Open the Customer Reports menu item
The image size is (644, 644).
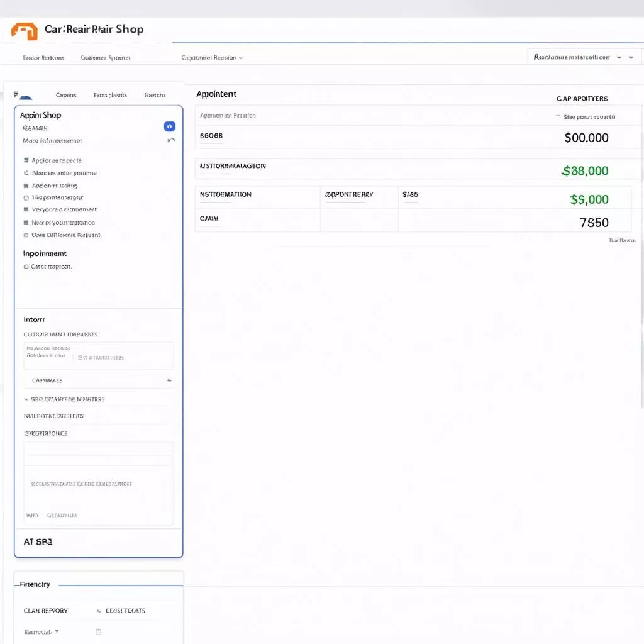pyautogui.click(x=105, y=58)
